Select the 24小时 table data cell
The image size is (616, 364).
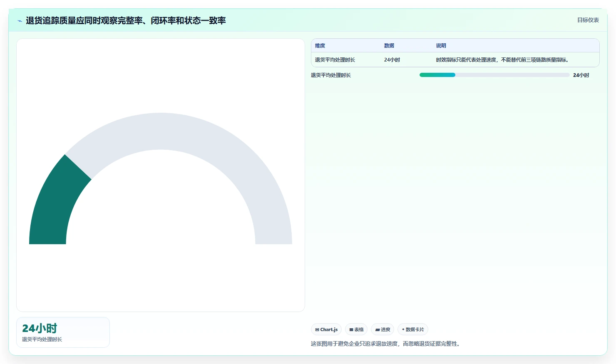pyautogui.click(x=392, y=60)
